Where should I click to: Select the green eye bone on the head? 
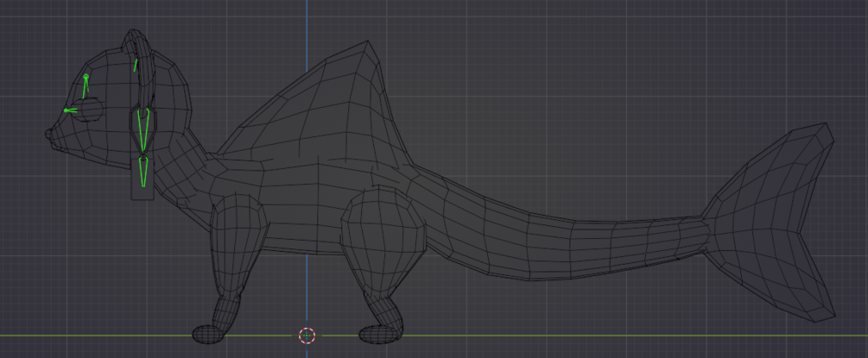tap(86, 86)
